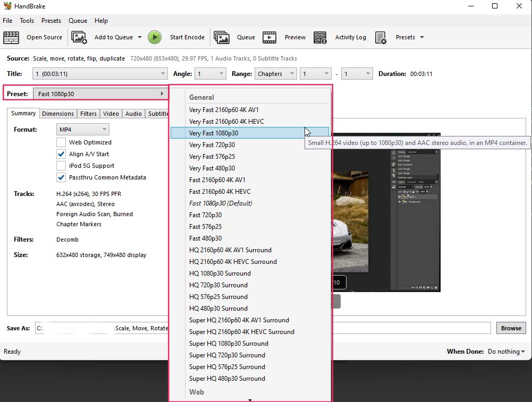Open the Tools menu
532x402 pixels.
point(27,21)
